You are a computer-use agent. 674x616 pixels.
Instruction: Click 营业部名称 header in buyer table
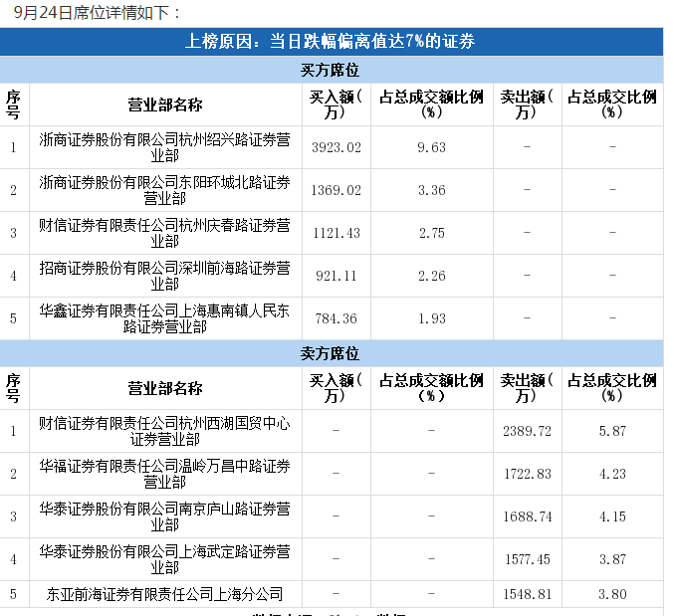pos(165,104)
